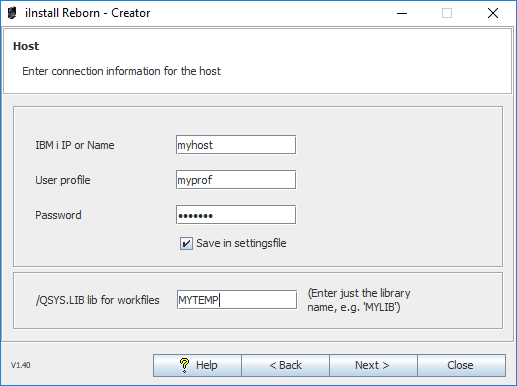Click the 'iInstall Reborn - Creator' window title
Screen dimensions: 517x386
point(87,13)
